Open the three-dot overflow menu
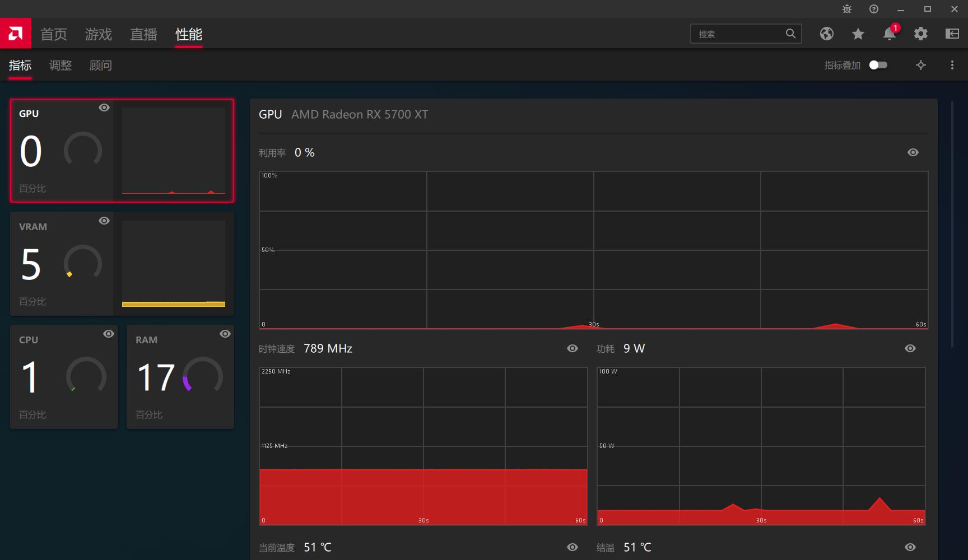The width and height of the screenshot is (968, 560). click(952, 65)
